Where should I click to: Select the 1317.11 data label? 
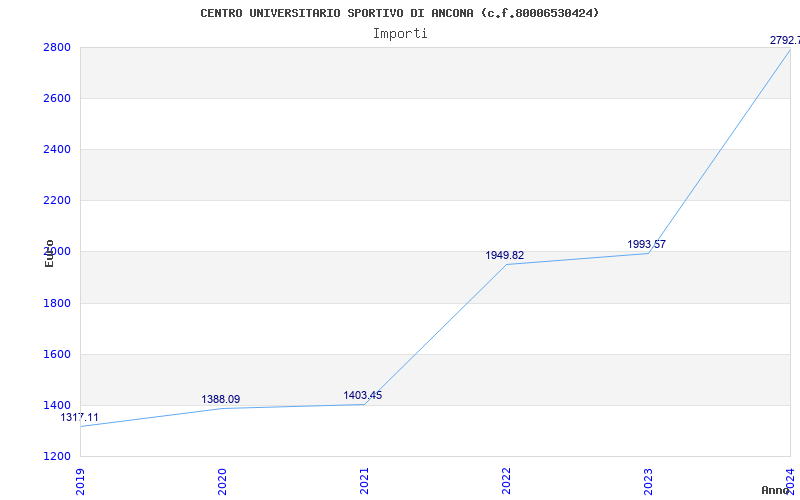(80, 417)
